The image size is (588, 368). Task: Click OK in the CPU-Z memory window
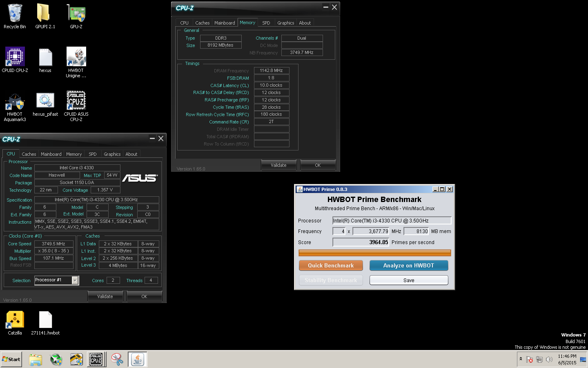[318, 165]
